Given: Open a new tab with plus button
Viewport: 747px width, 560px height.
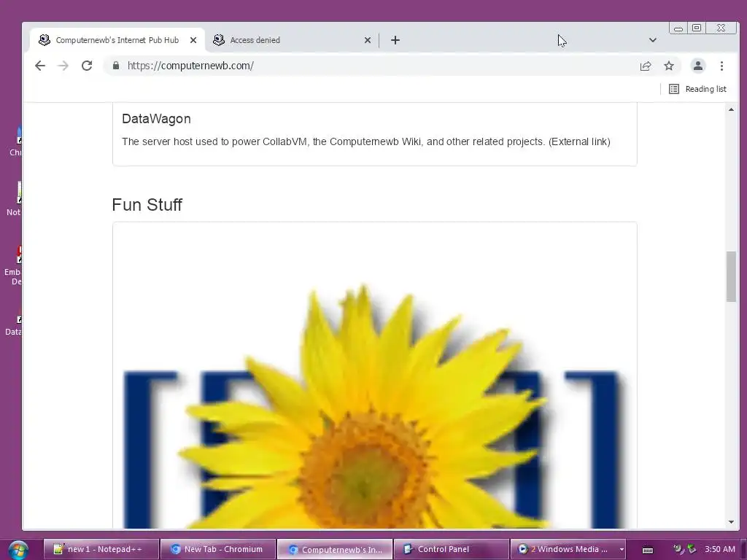Looking at the screenshot, I should [395, 40].
